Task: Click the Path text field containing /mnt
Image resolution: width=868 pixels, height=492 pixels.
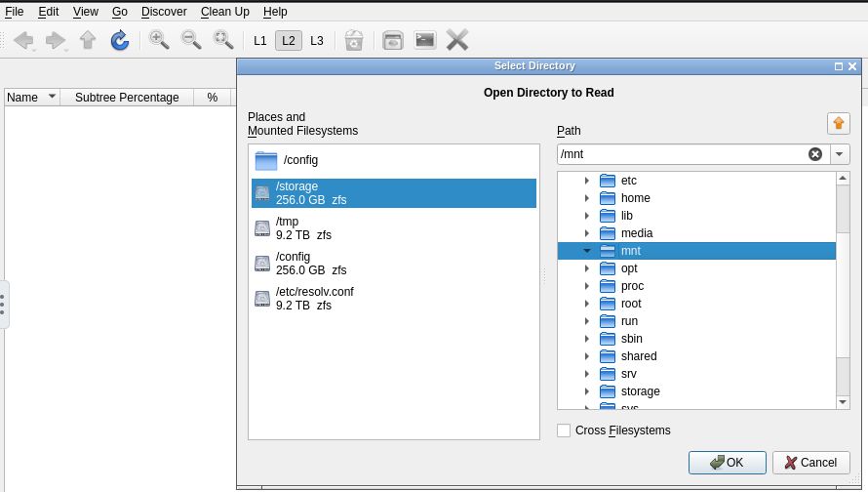Action: 682,154
